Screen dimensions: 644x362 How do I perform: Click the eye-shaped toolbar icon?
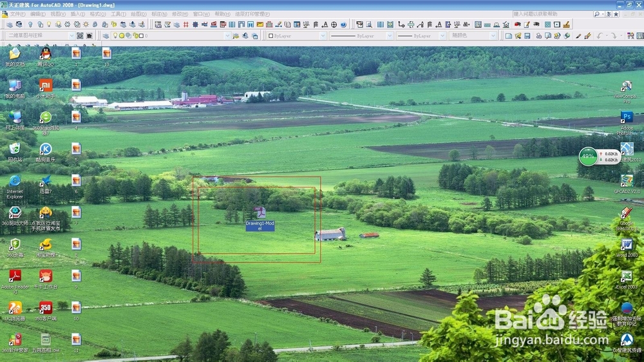point(536,24)
